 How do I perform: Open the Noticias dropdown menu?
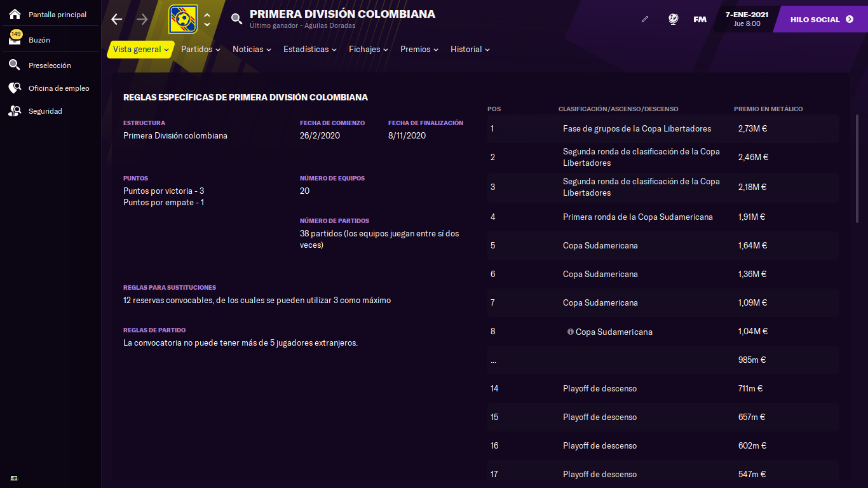click(x=252, y=50)
